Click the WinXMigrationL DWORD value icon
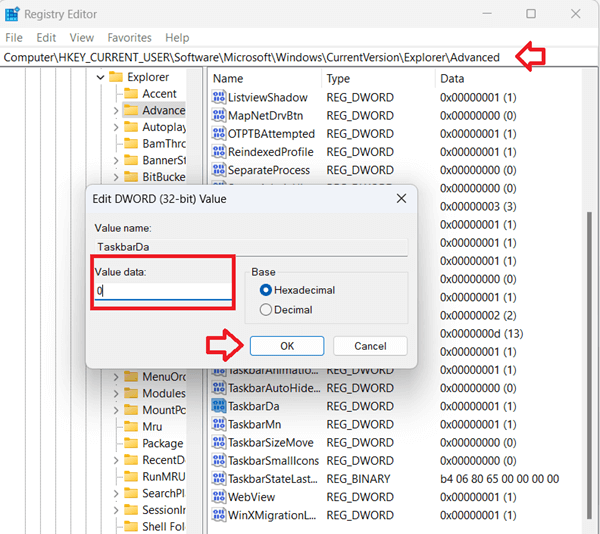Image resolution: width=600 pixels, height=534 pixels. 218,515
